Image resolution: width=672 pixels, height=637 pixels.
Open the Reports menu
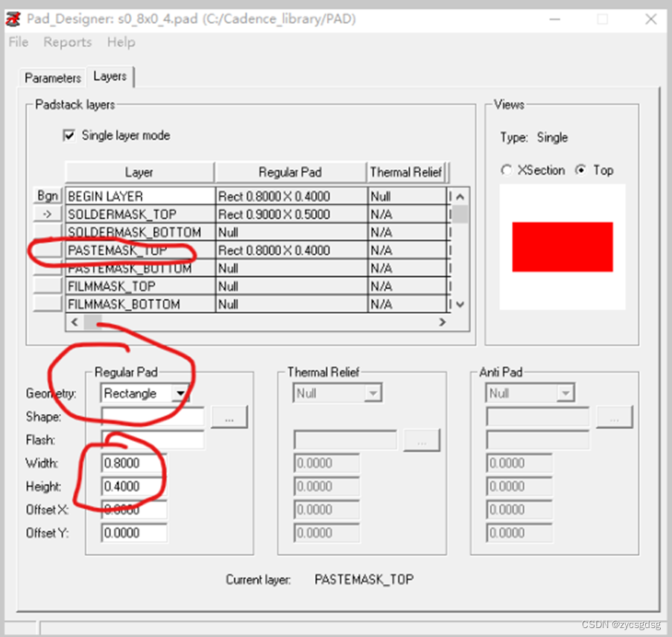tap(68, 42)
